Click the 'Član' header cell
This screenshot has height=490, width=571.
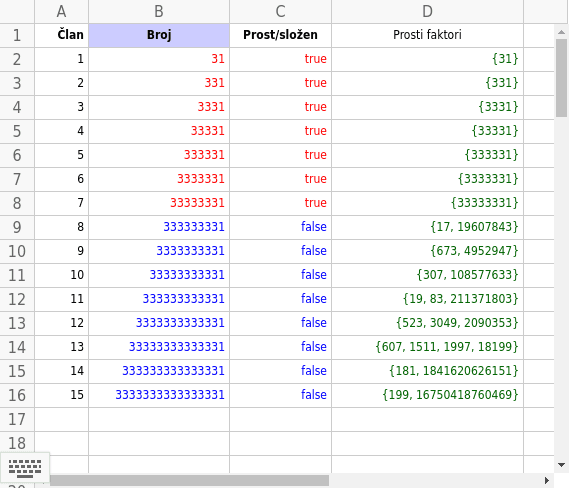pyautogui.click(x=62, y=36)
